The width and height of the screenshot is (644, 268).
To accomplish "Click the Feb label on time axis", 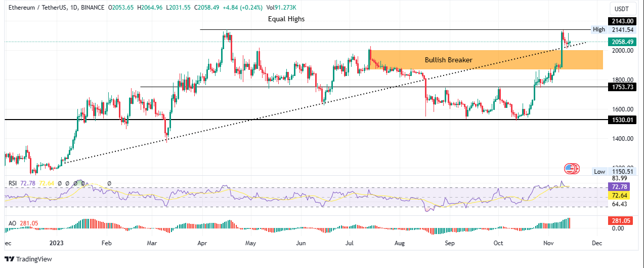I will [x=106, y=243].
